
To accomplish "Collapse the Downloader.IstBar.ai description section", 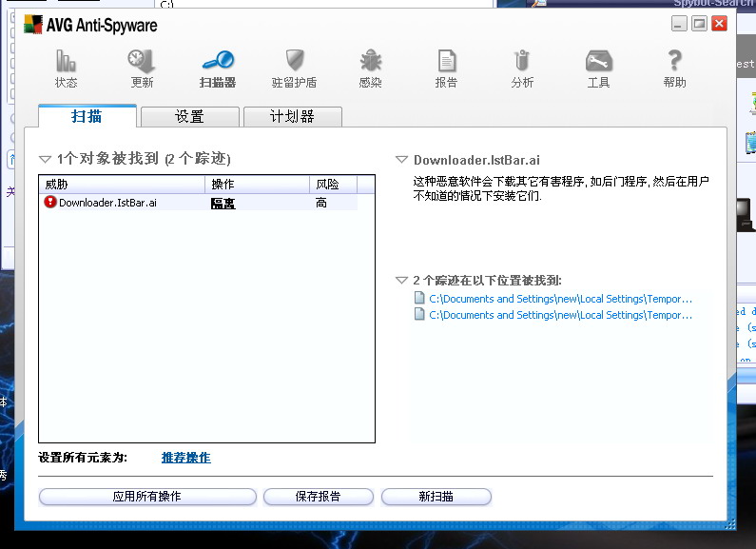I will pyautogui.click(x=401, y=160).
